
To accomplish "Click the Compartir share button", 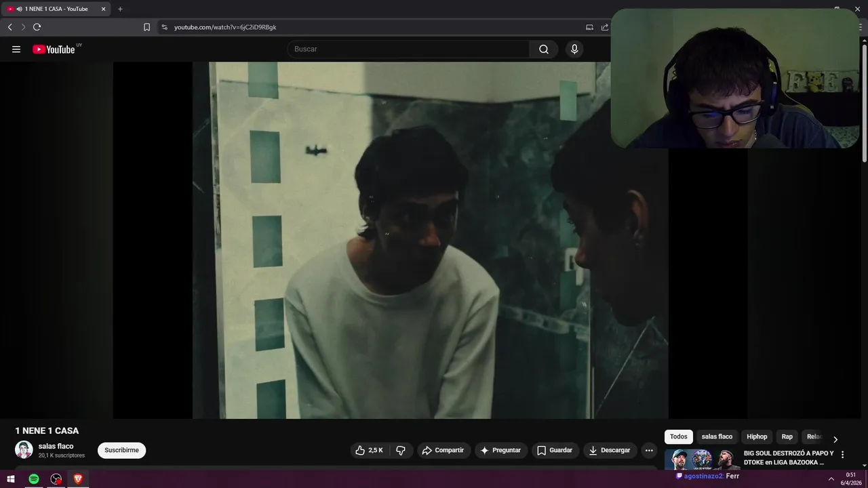I will click(x=443, y=450).
